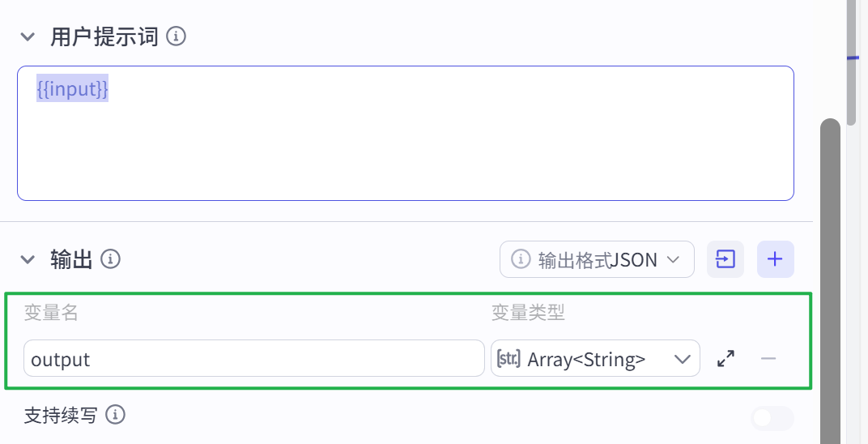Click the str type icon
The image size is (868, 444).
click(508, 359)
